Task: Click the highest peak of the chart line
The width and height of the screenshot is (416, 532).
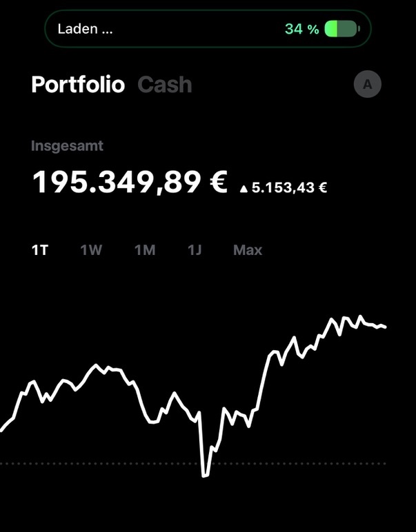Action: click(360, 317)
